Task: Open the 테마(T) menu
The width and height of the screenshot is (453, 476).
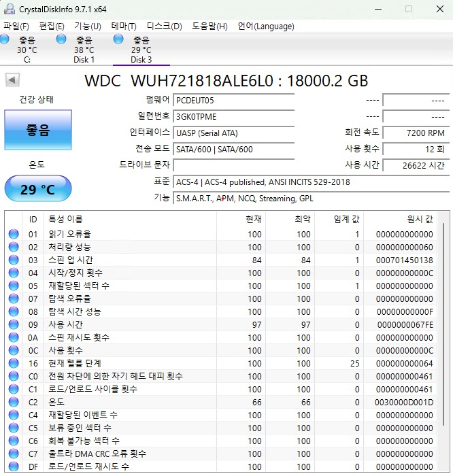Action: click(x=124, y=27)
